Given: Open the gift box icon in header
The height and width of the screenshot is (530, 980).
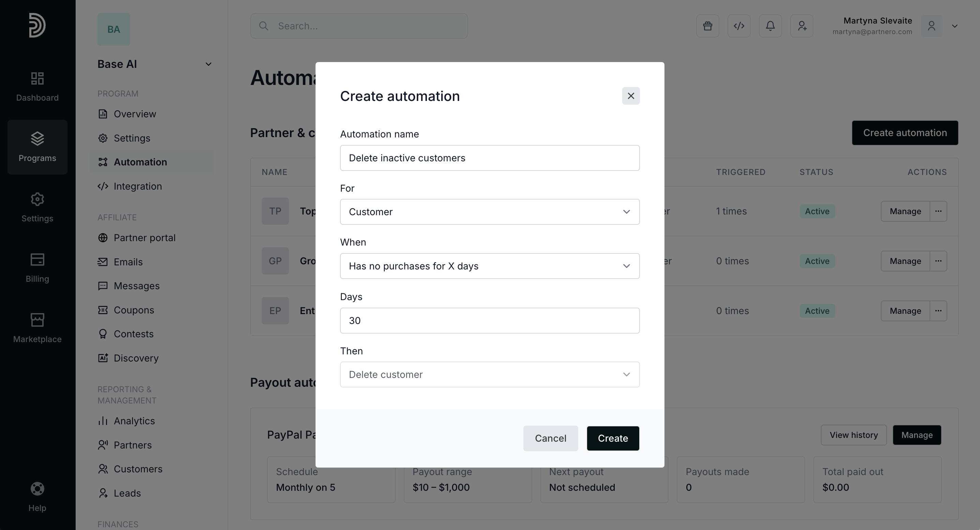Looking at the screenshot, I should [x=707, y=26].
